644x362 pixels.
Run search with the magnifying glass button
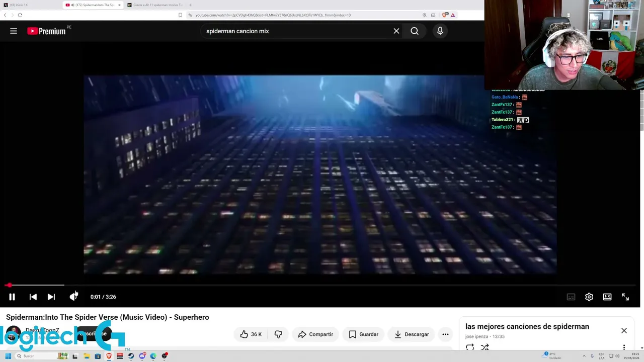pos(415,31)
